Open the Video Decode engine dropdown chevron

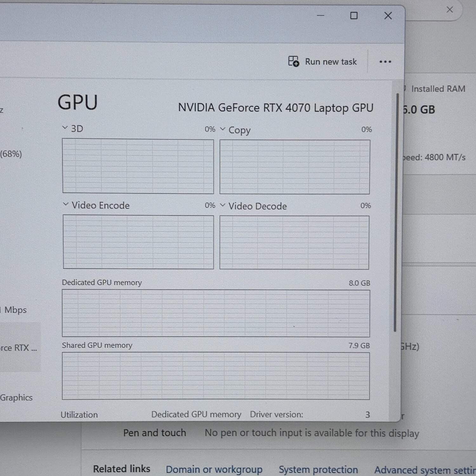222,205
